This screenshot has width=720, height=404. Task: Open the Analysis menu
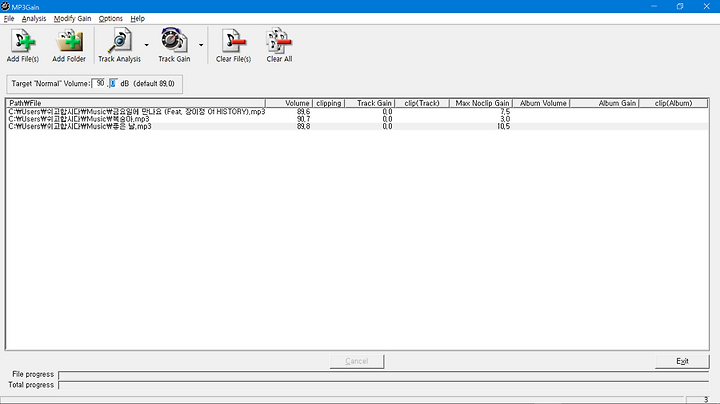point(34,19)
